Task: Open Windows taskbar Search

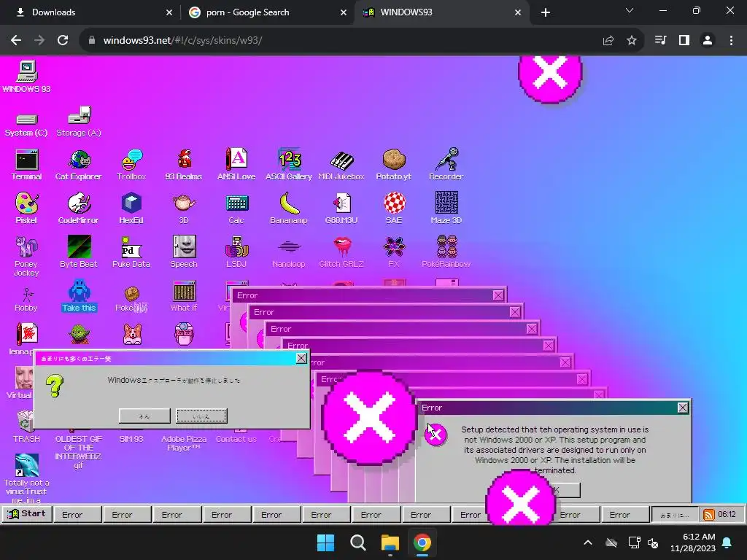Action: [357, 542]
